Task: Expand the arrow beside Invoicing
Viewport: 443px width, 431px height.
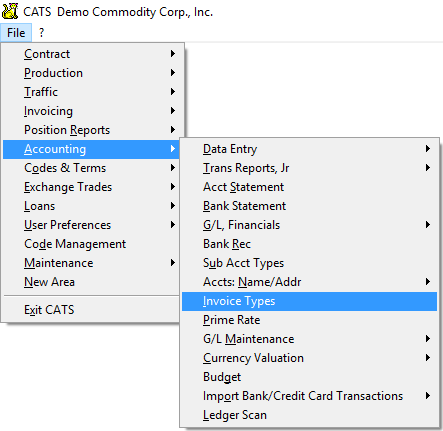Action: pos(173,110)
